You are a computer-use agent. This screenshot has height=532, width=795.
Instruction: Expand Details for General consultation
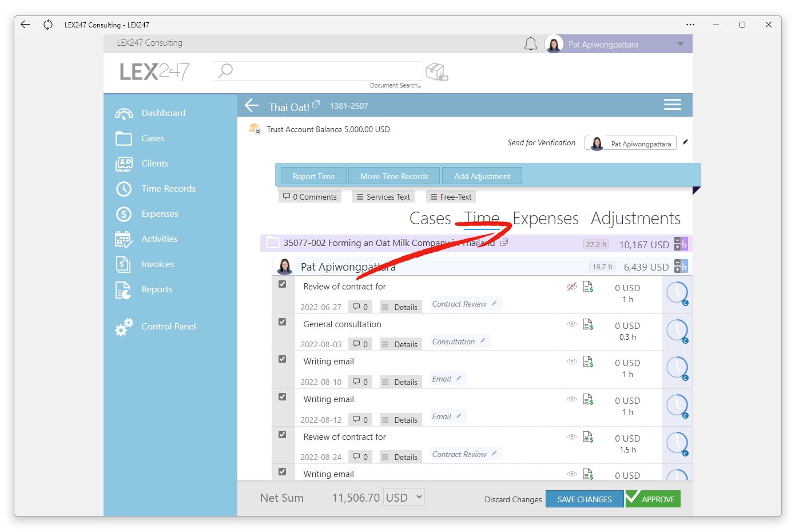coord(400,344)
